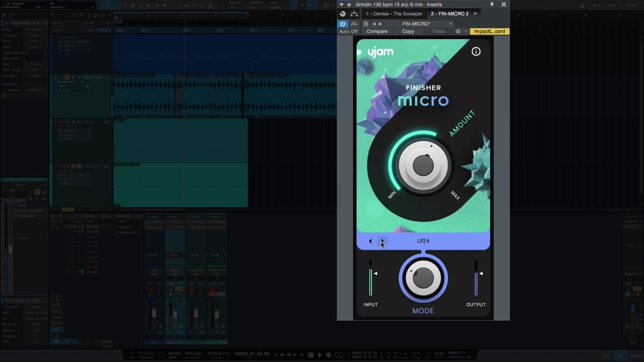Open the FIN-MICRO* preset dropdown

[x=420, y=24]
